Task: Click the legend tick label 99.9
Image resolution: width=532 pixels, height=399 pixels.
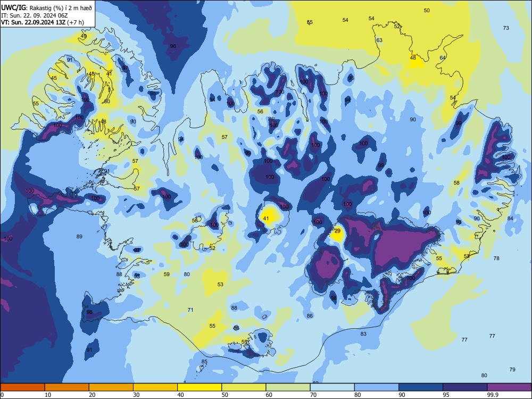Action: pyautogui.click(x=493, y=395)
